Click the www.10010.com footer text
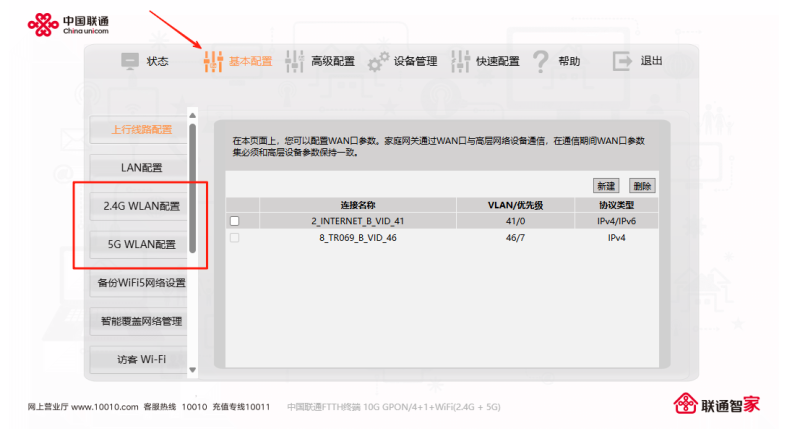This screenshot has width=800, height=434. [105, 407]
